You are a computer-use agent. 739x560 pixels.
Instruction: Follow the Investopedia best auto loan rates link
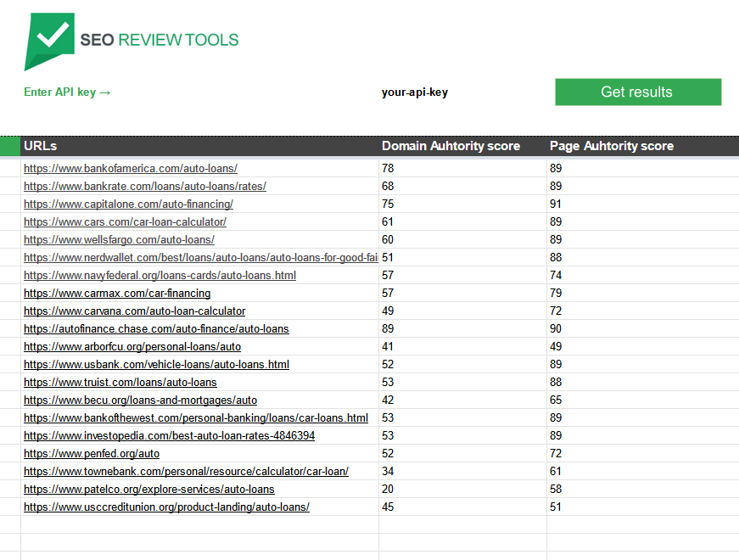(169, 435)
